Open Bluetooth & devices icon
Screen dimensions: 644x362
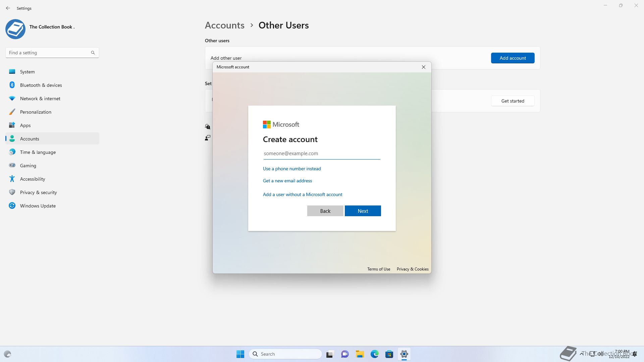pyautogui.click(x=12, y=85)
